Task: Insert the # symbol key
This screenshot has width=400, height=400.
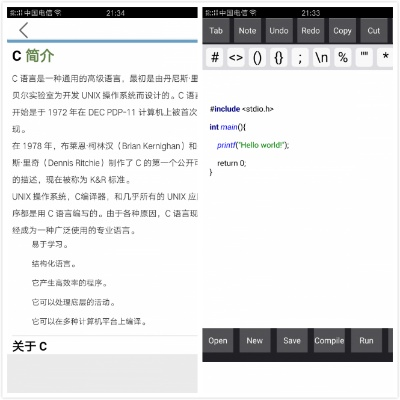Action: tap(215, 58)
